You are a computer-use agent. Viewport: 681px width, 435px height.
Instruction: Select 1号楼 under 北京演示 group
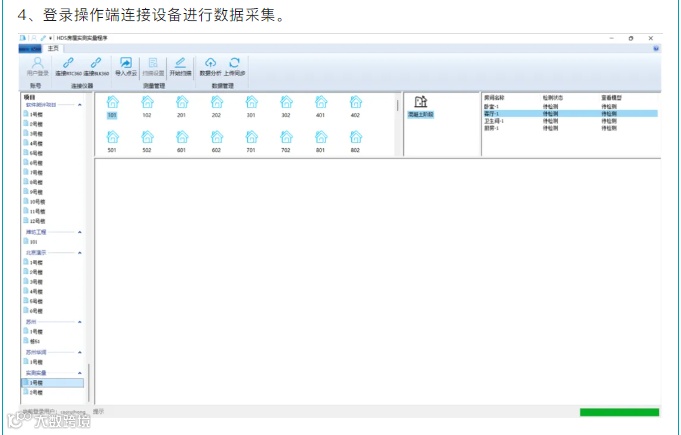[33, 262]
